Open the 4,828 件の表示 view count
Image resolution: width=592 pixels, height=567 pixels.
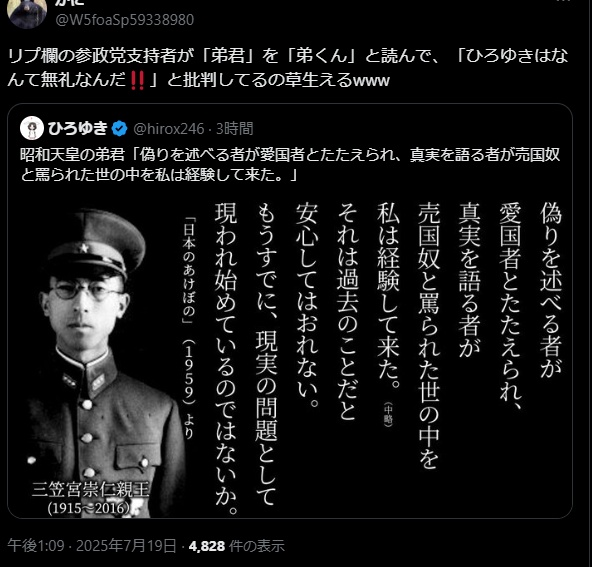[236, 546]
